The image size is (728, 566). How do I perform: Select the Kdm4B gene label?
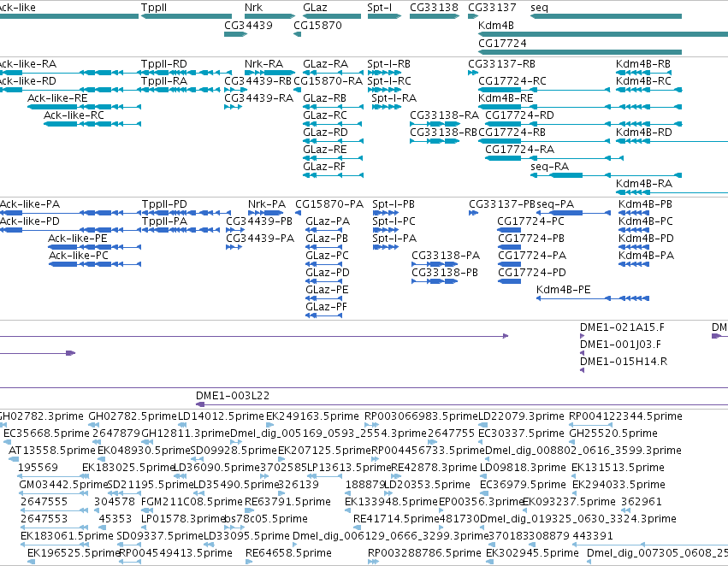click(x=496, y=25)
